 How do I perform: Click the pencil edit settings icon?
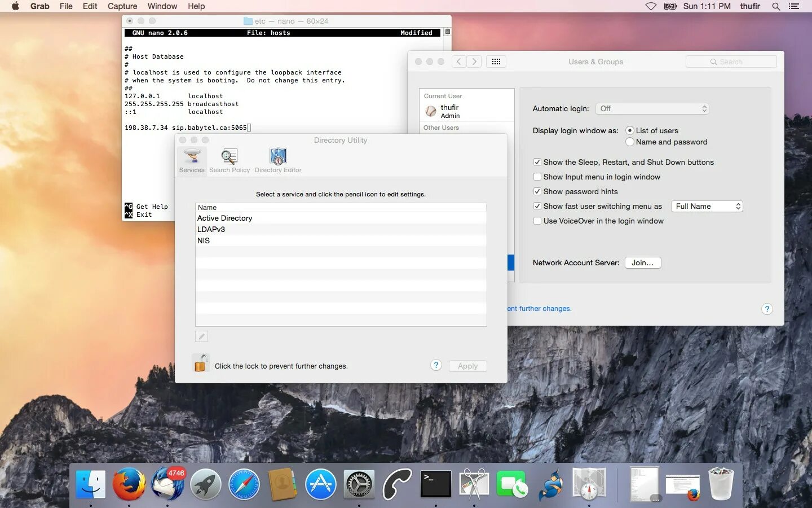201,336
